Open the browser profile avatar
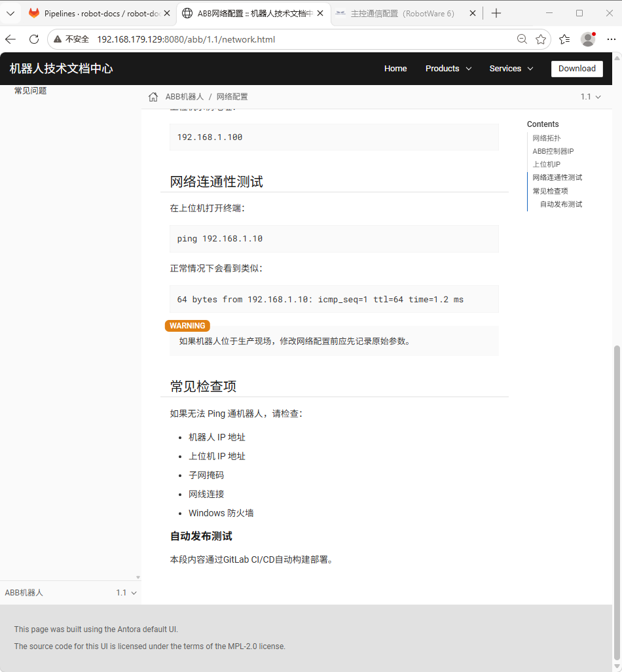 pos(588,39)
